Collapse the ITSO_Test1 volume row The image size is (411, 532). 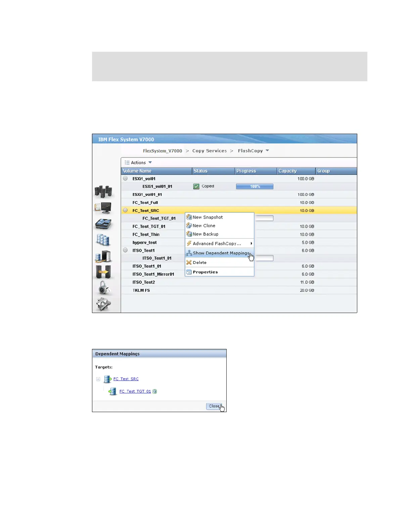click(125, 250)
